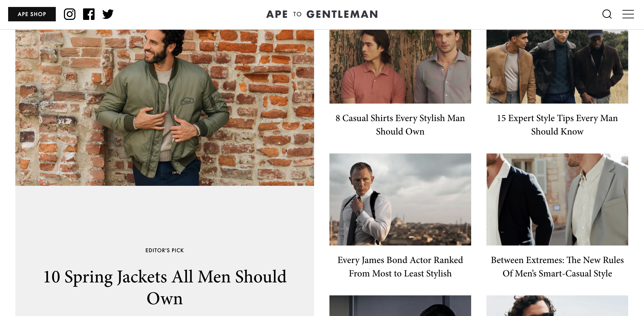Open the curly-haired man bottom thumbnail
The width and height of the screenshot is (644, 316).
coord(557,306)
